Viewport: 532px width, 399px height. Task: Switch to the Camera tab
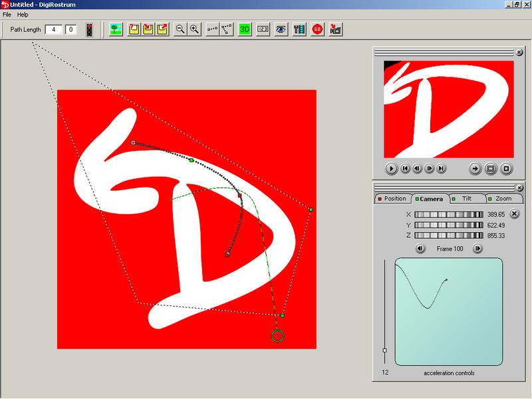point(430,199)
